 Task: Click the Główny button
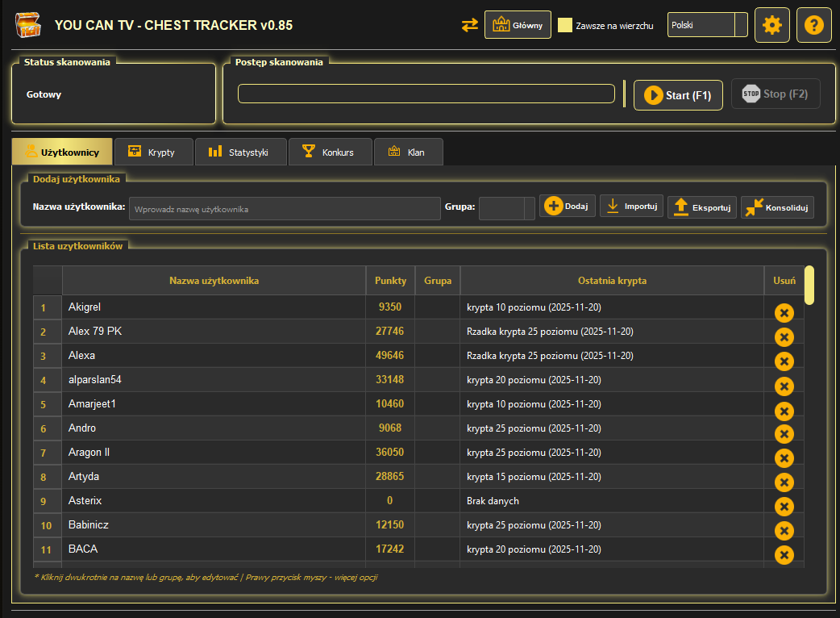(x=518, y=25)
